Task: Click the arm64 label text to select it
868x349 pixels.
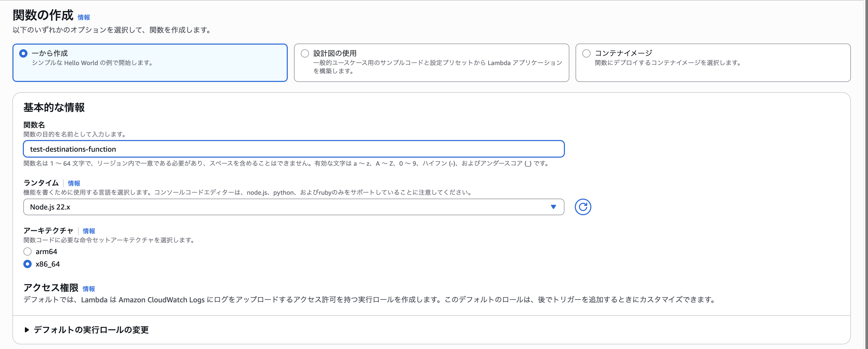Action: point(46,251)
